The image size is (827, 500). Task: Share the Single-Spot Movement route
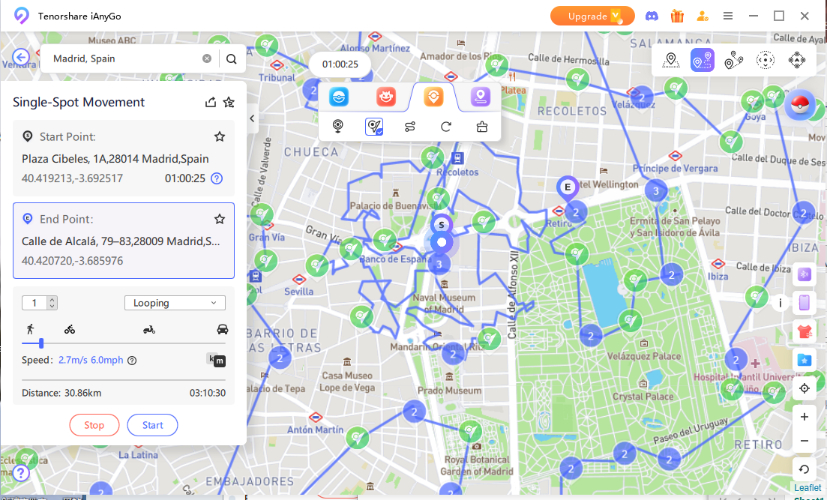pos(210,102)
